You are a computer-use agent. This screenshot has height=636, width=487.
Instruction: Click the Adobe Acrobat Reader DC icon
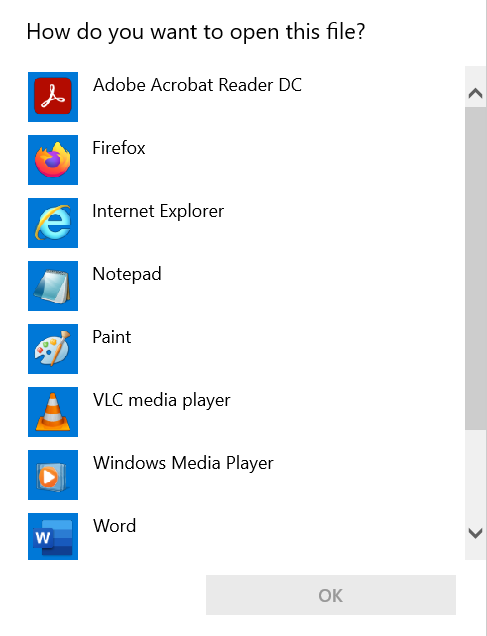click(53, 97)
